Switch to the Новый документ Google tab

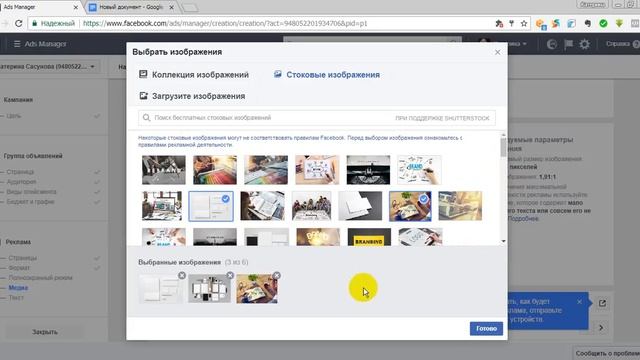(x=131, y=7)
